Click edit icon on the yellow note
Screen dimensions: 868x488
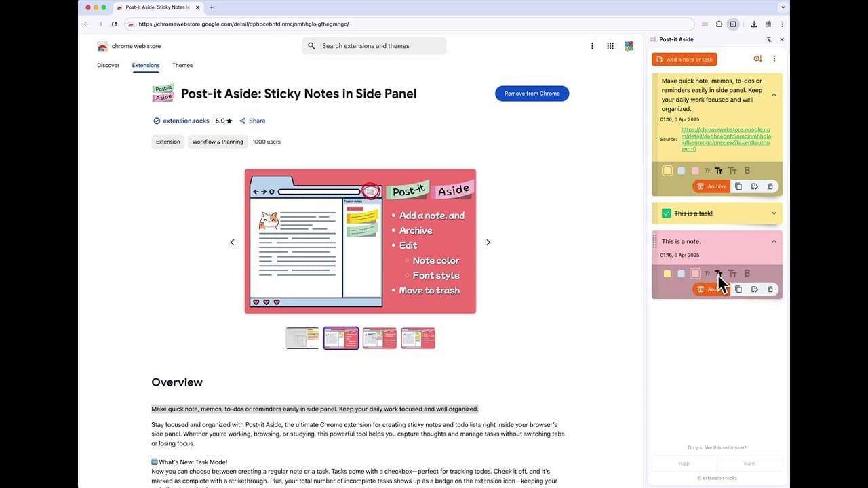[754, 186]
